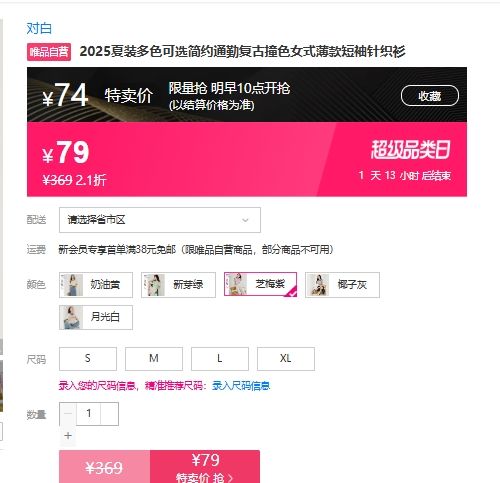The image size is (500, 483).
Task: Pick the 月光白 color option
Action: click(x=96, y=317)
